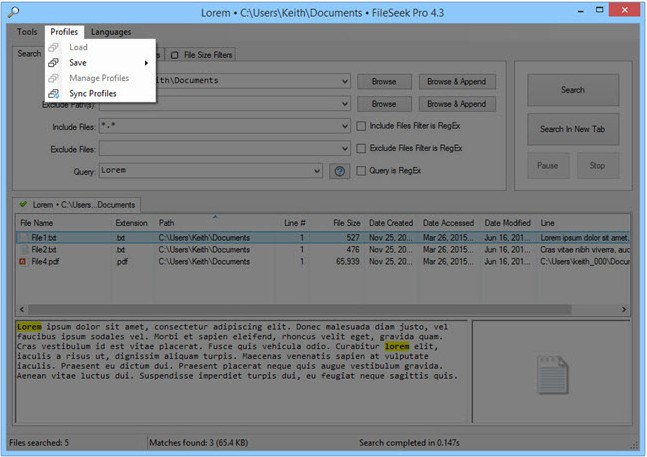Start the search with Search button
The image size is (647, 457).
[573, 90]
